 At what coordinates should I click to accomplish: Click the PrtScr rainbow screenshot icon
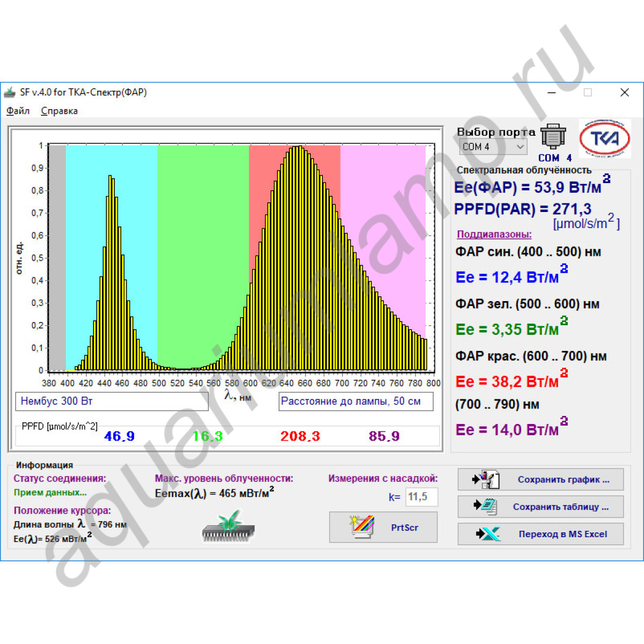coord(362,527)
